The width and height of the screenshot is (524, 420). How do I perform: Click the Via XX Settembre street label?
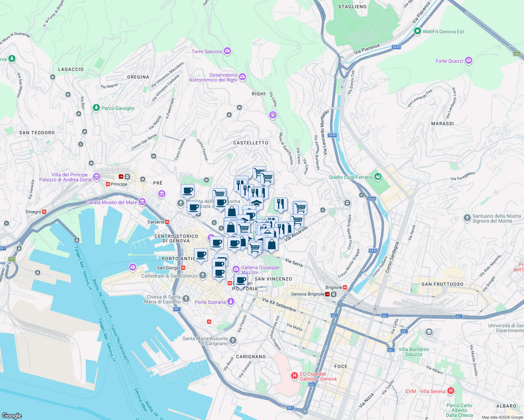click(279, 305)
